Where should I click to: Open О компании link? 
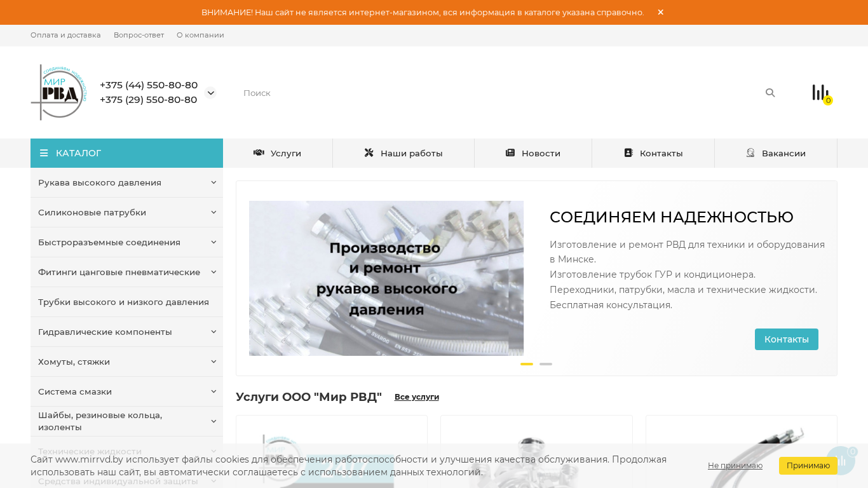click(200, 35)
